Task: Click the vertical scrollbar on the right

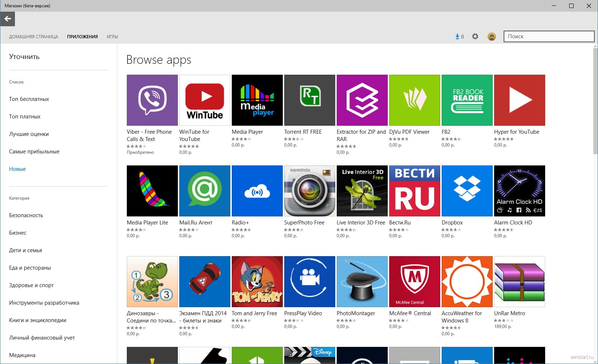Action: point(595,102)
